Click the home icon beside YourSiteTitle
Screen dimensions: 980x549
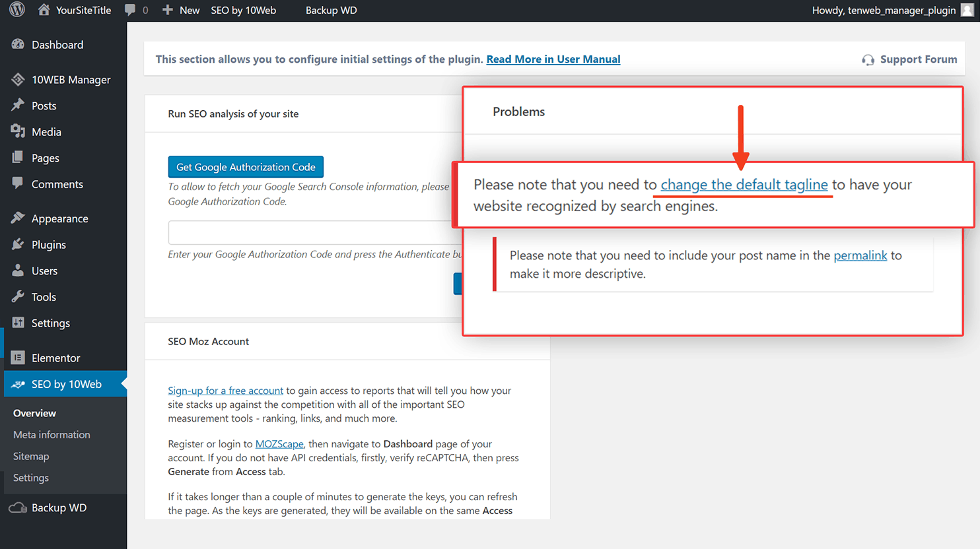click(44, 10)
